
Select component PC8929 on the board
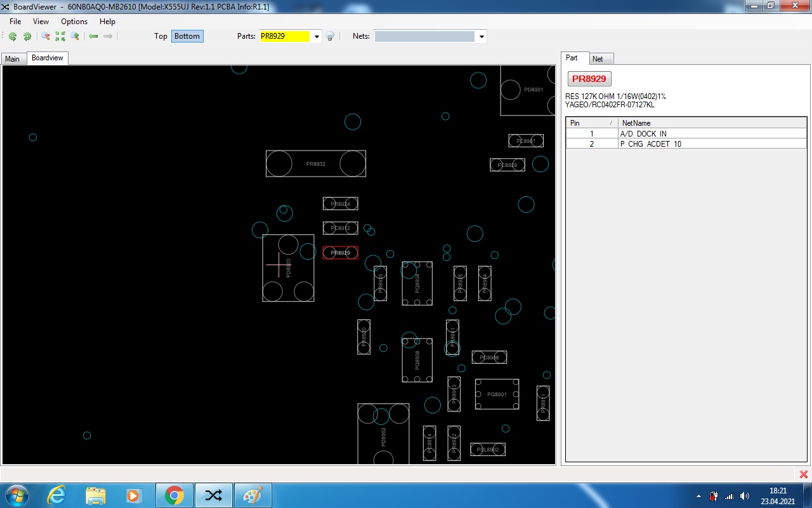(x=507, y=165)
